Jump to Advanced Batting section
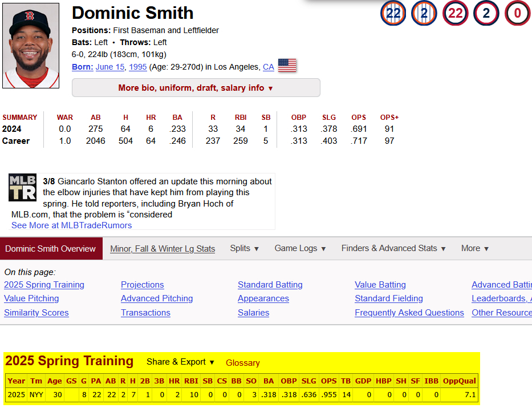Screen dimensions: 532x408 pyautogui.click(x=501, y=285)
